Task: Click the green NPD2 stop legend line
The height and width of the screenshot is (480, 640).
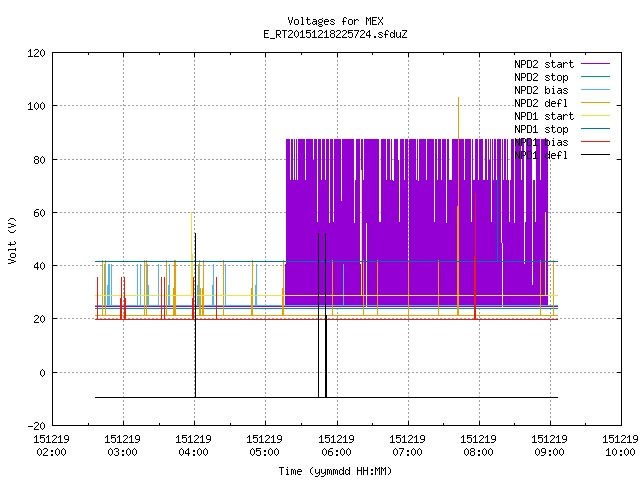Action: 596,77
